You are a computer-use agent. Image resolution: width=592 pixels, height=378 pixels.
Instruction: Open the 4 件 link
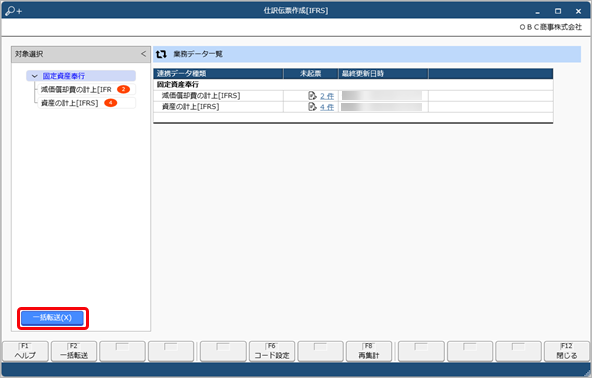pyautogui.click(x=327, y=107)
